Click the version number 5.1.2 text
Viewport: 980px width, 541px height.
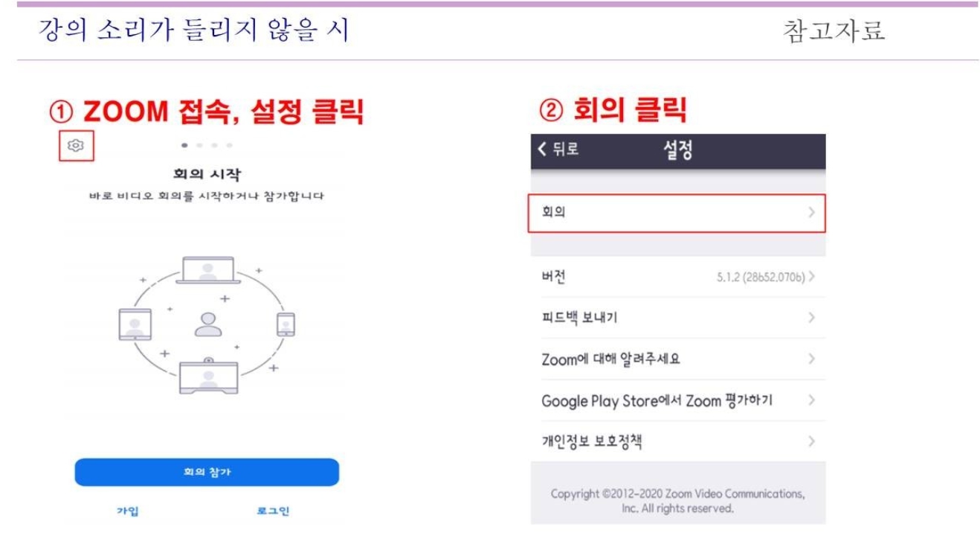pos(761,277)
